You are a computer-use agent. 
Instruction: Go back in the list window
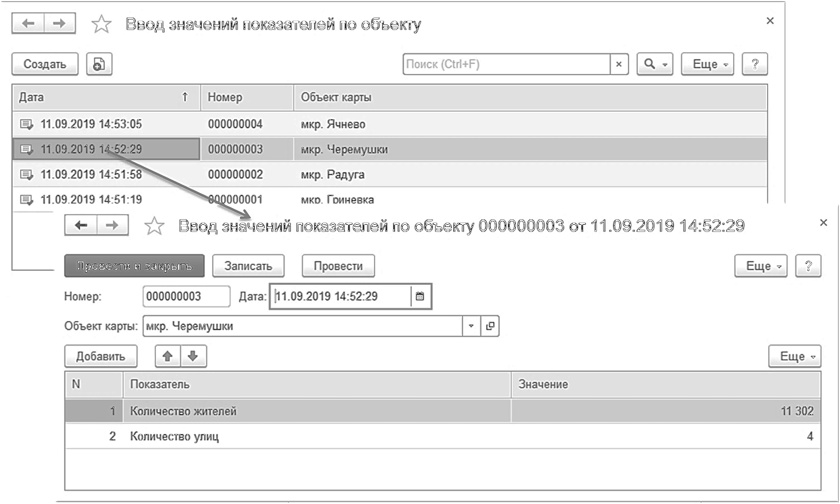28,23
